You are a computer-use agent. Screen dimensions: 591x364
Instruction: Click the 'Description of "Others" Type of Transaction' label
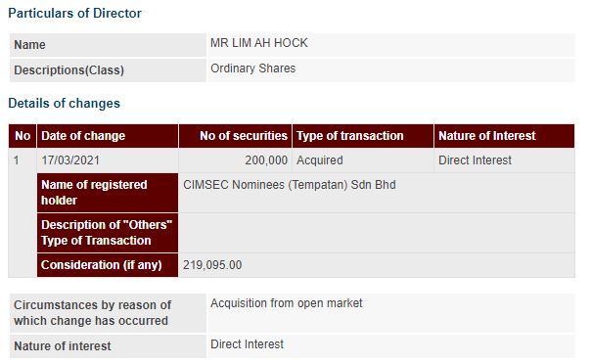point(108,233)
